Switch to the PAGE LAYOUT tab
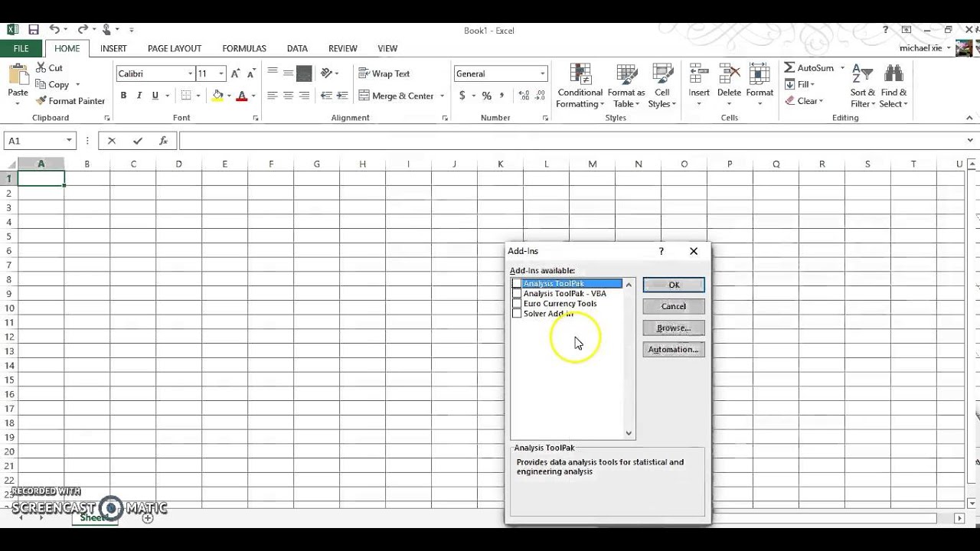The width and height of the screenshot is (980, 551). (x=175, y=48)
